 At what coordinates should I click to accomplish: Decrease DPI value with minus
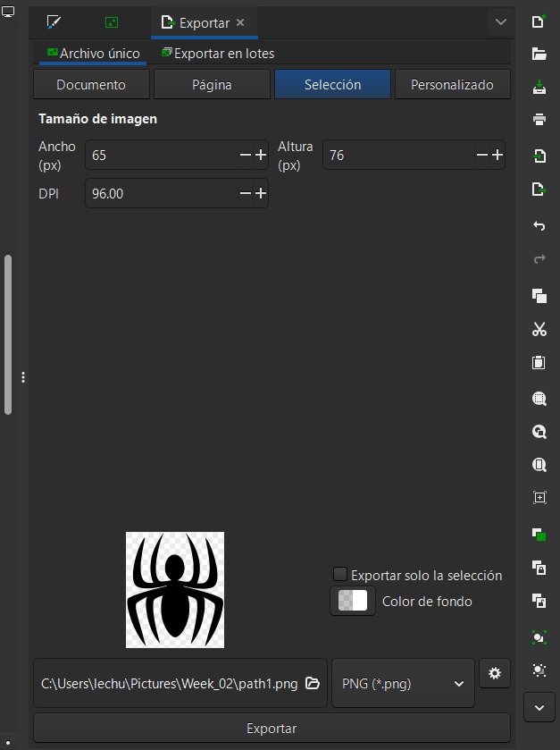(245, 193)
